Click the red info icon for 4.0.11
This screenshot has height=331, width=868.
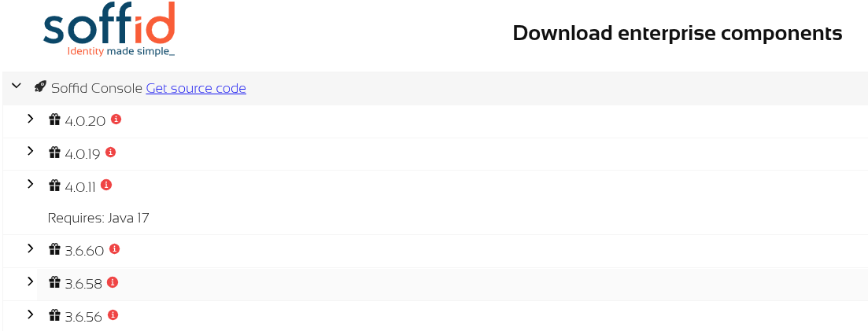tap(106, 186)
